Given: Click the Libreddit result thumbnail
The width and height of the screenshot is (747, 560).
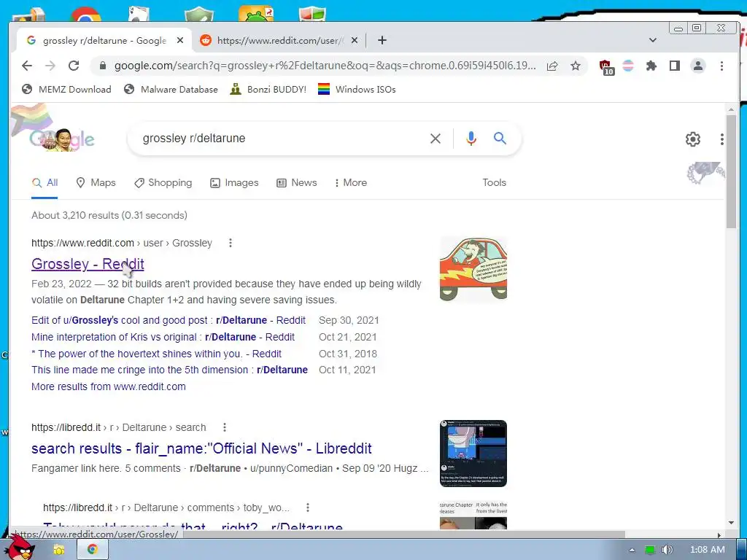Looking at the screenshot, I should click(x=473, y=454).
